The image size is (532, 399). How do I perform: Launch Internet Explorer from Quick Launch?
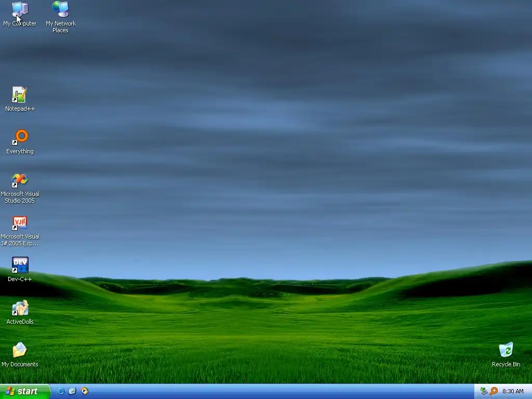click(x=60, y=391)
